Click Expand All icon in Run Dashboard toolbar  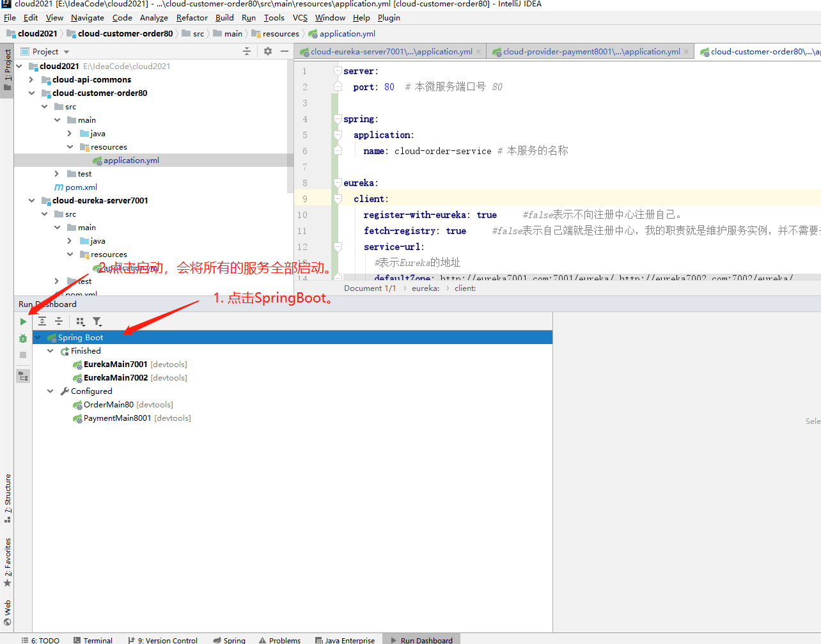coord(42,321)
